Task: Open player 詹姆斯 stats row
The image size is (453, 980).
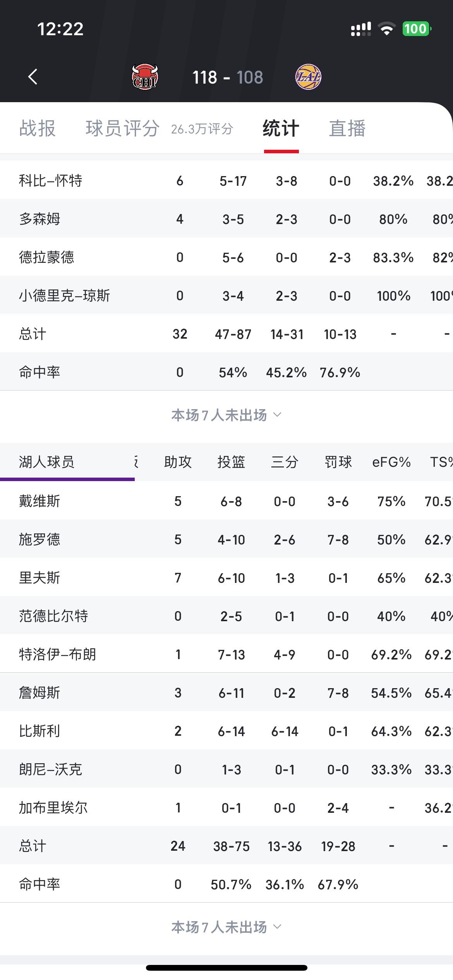Action: coord(226,692)
